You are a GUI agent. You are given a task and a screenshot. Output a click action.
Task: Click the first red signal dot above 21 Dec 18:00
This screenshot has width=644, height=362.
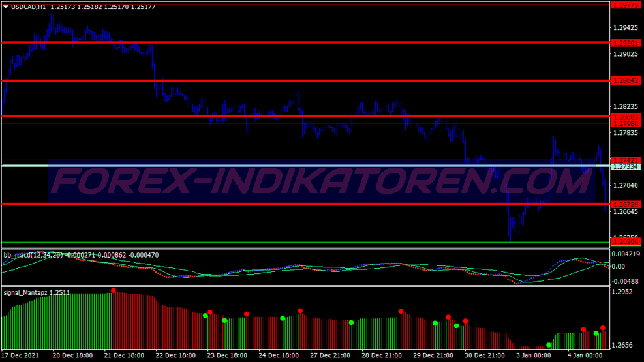pyautogui.click(x=114, y=291)
